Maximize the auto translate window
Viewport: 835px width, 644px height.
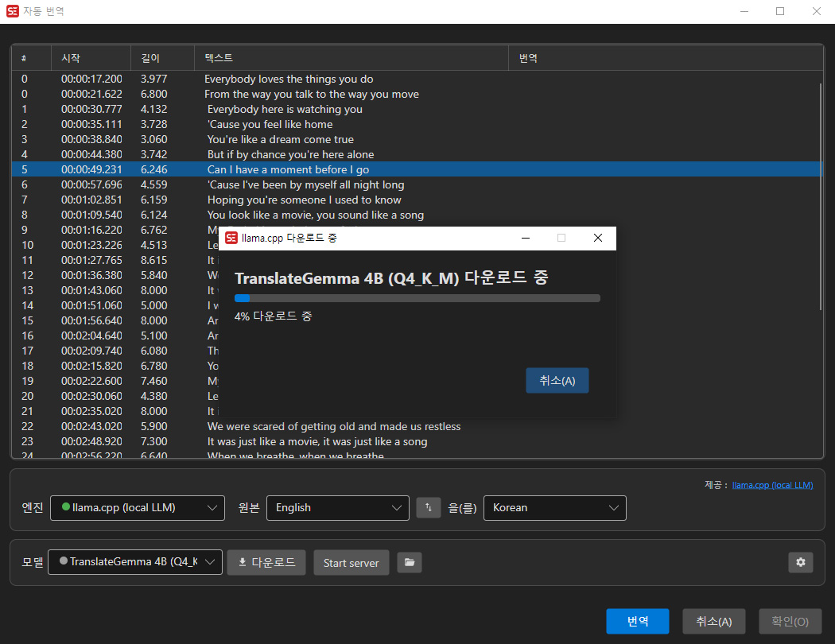[780, 11]
